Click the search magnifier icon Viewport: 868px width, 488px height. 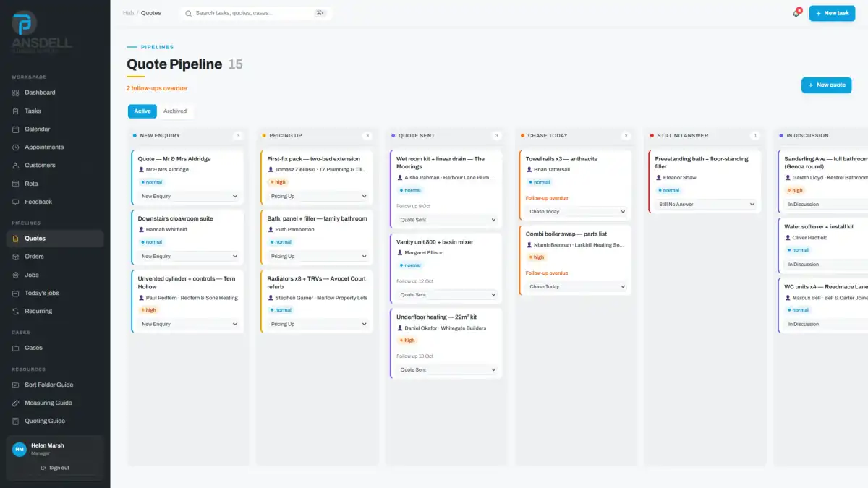tap(189, 13)
